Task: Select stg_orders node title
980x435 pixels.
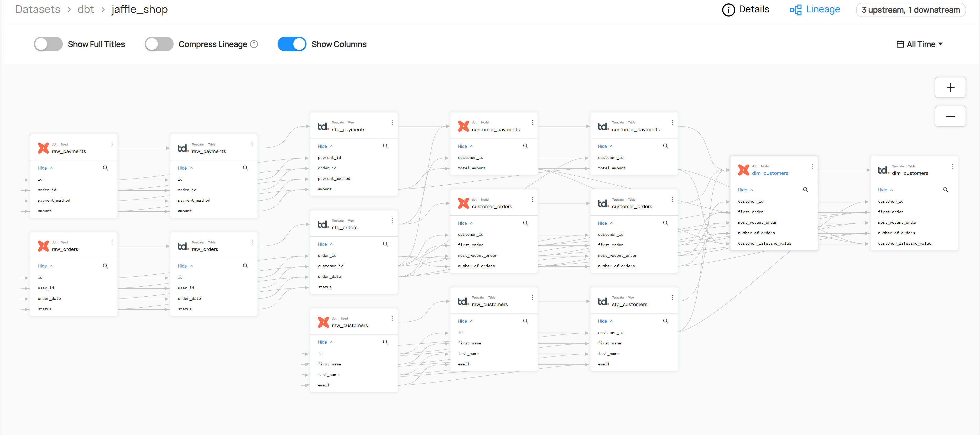Action: click(345, 227)
